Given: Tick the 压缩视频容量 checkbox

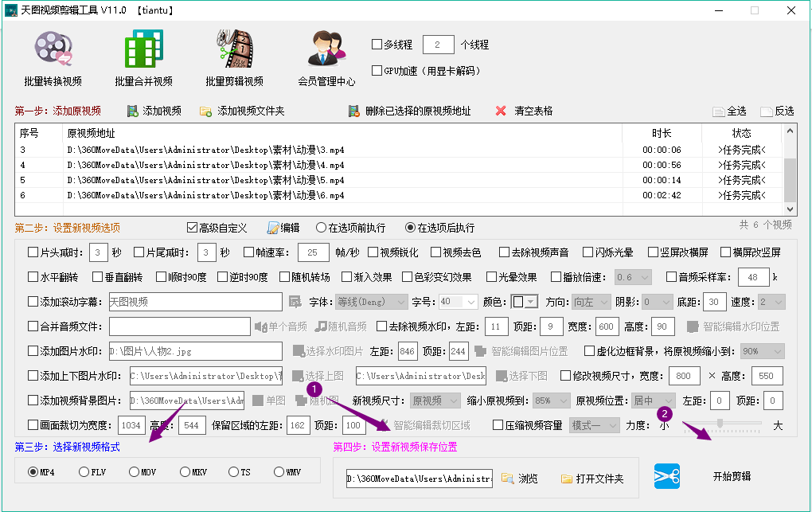Looking at the screenshot, I should (498, 425).
